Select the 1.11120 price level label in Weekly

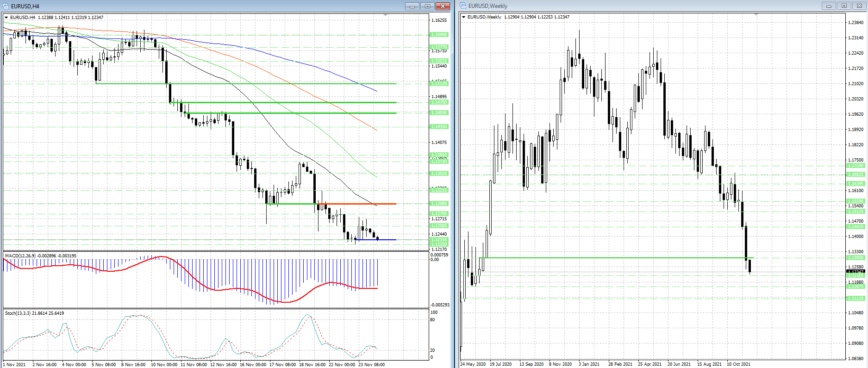click(856, 299)
